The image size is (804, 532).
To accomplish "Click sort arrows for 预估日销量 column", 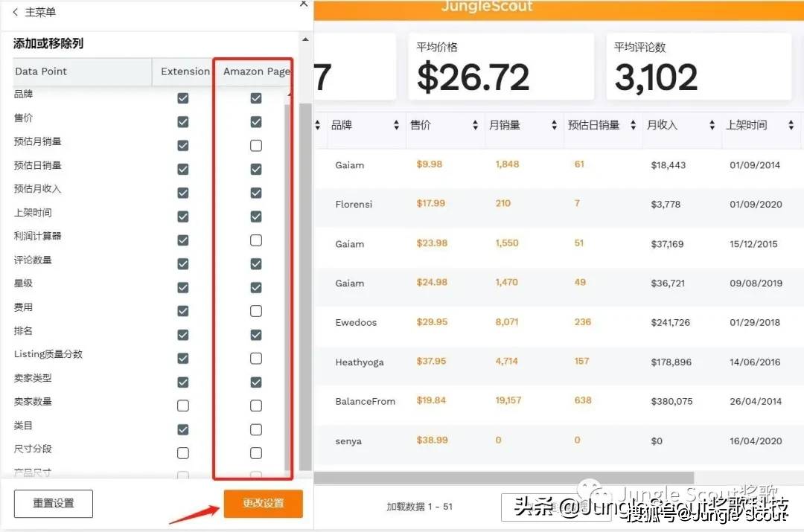I will tap(634, 125).
